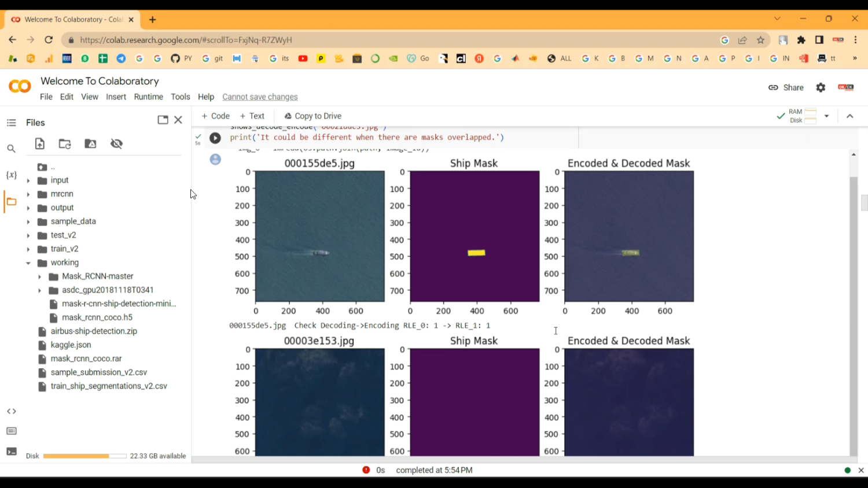
Task: Click the Cannot save changes link
Action: (x=260, y=97)
